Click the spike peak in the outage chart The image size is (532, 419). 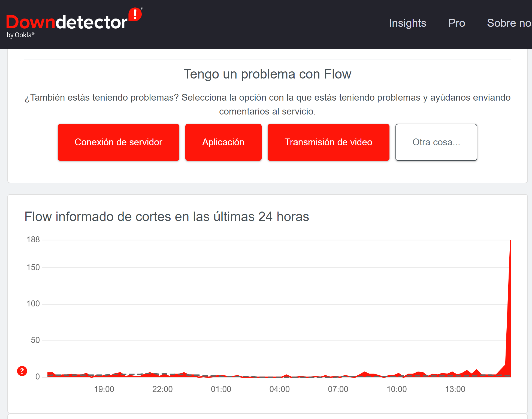[x=510, y=241]
